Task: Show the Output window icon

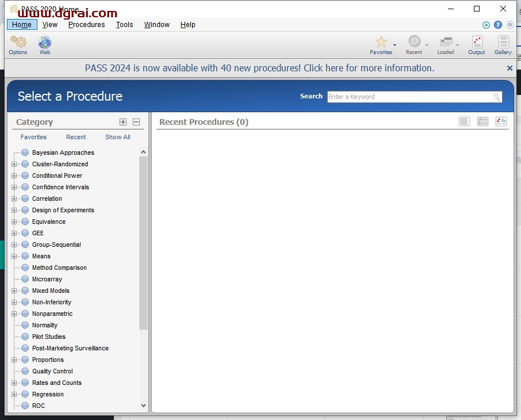Action: coord(477,42)
